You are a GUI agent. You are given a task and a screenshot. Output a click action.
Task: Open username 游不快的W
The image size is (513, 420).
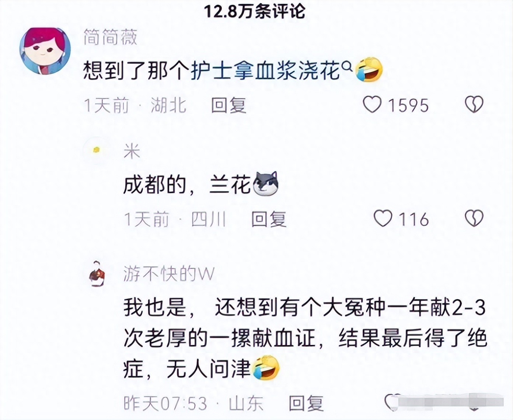pos(169,274)
